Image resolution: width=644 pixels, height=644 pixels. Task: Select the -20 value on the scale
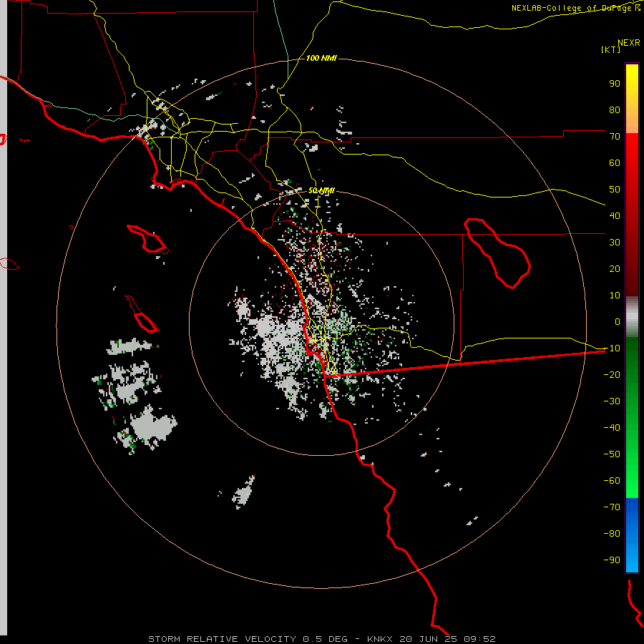point(612,374)
